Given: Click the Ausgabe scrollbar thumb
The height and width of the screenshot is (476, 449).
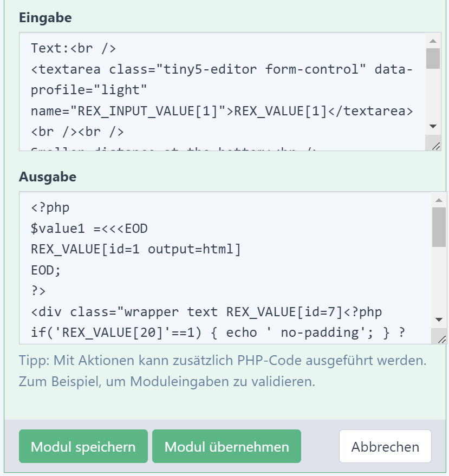Looking at the screenshot, I should [439, 227].
